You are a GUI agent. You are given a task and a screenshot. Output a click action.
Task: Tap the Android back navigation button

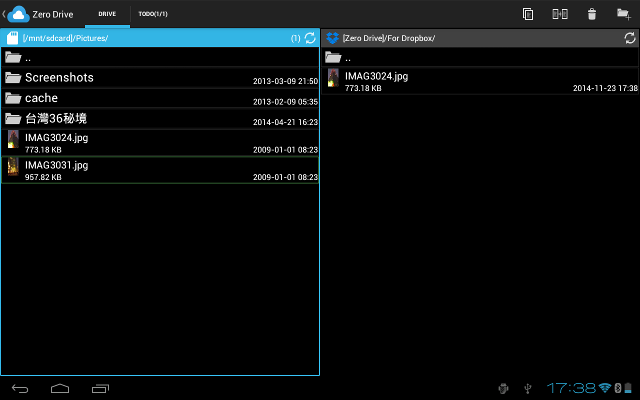click(x=20, y=389)
